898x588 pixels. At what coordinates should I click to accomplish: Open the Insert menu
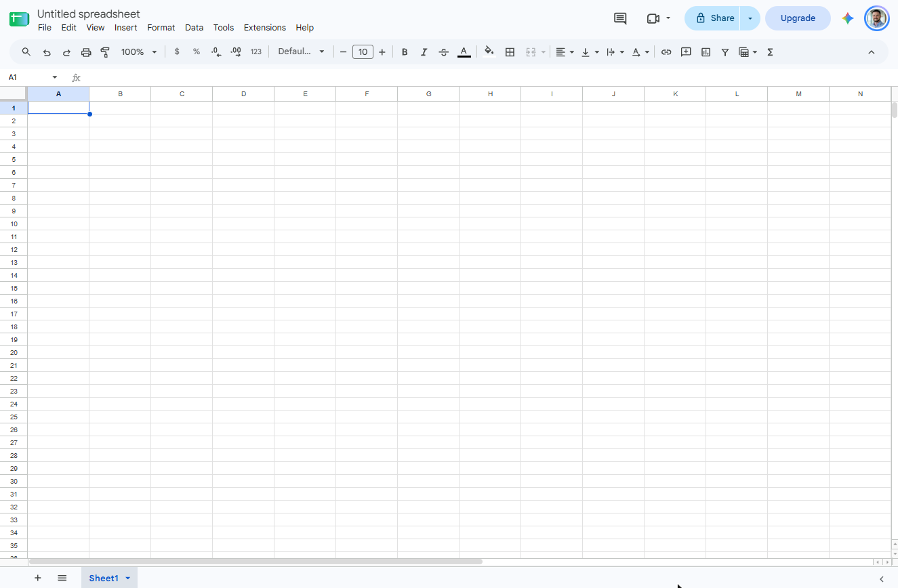126,28
